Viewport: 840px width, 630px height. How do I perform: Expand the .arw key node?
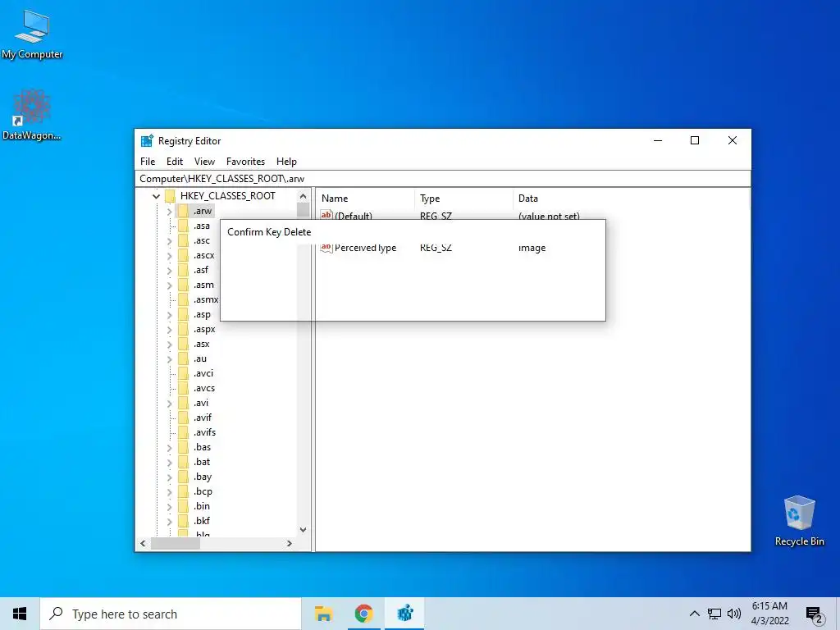(x=169, y=212)
